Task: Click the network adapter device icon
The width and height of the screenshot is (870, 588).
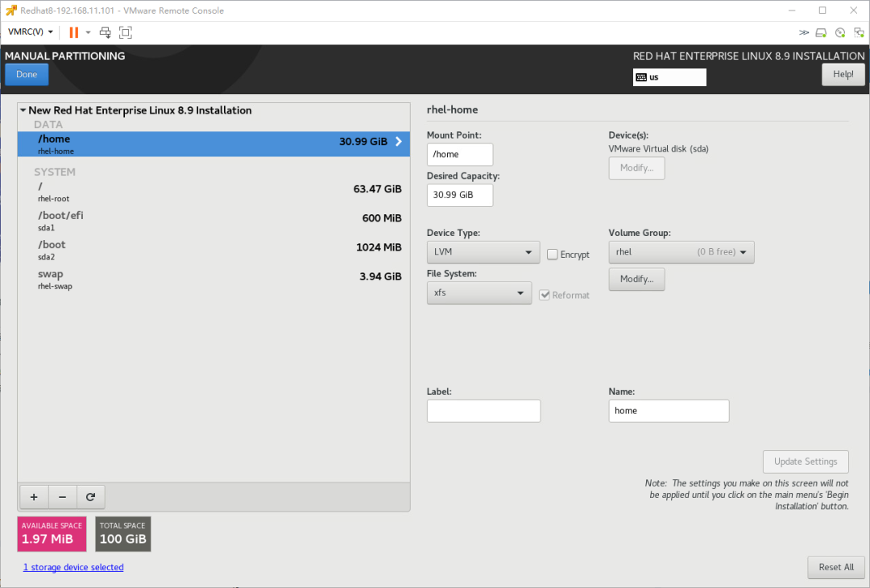Action: click(859, 33)
